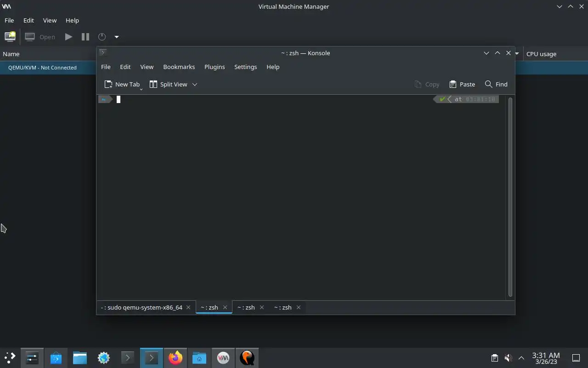Open the System Settings globe gear icon
The width and height of the screenshot is (588, 368).
coord(104,357)
